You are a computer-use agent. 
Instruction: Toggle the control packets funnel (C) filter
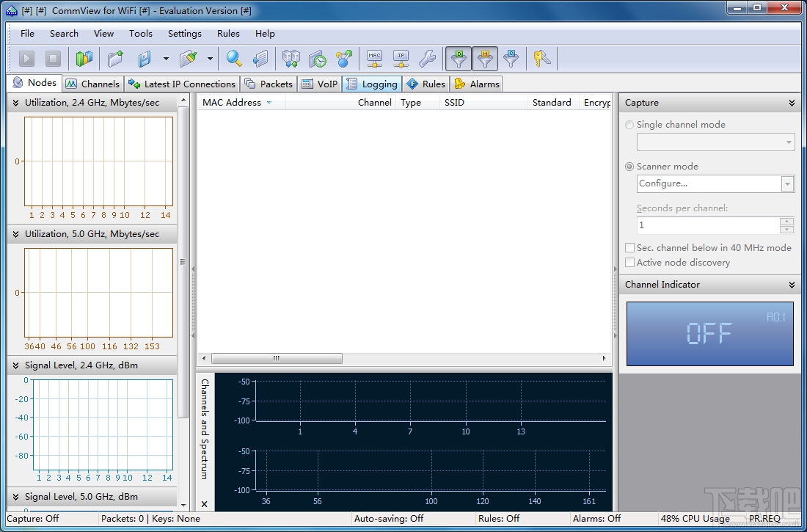[x=511, y=59]
